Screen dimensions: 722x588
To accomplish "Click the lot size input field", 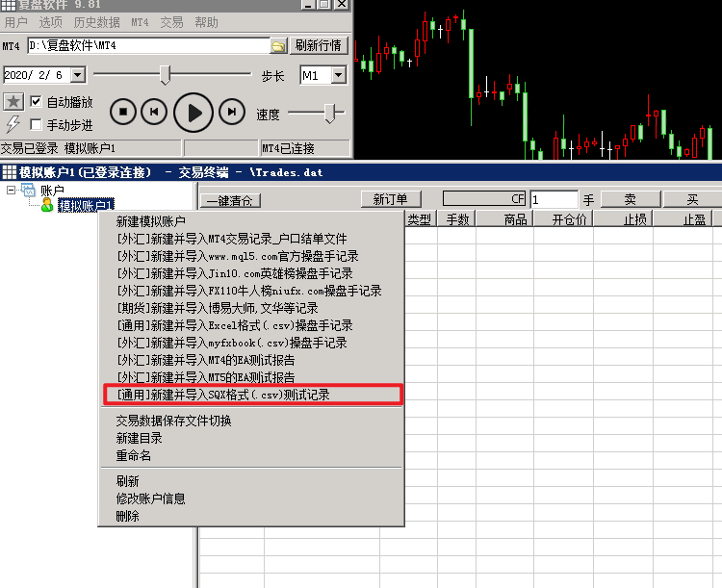I will pos(554,199).
